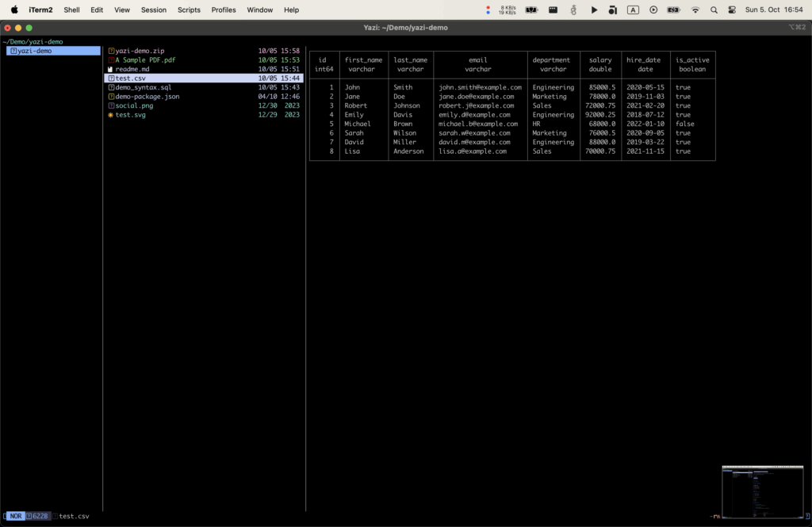Open A Sample PDF.pdf via its PDF icon
The image size is (812, 527).
click(x=111, y=60)
